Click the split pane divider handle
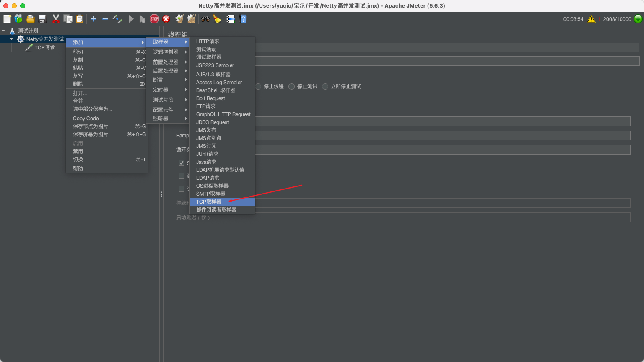The width and height of the screenshot is (644, 362). point(161,194)
